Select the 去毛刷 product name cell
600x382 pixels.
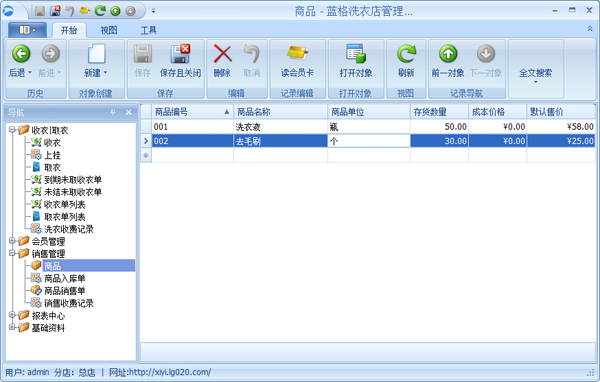click(280, 141)
